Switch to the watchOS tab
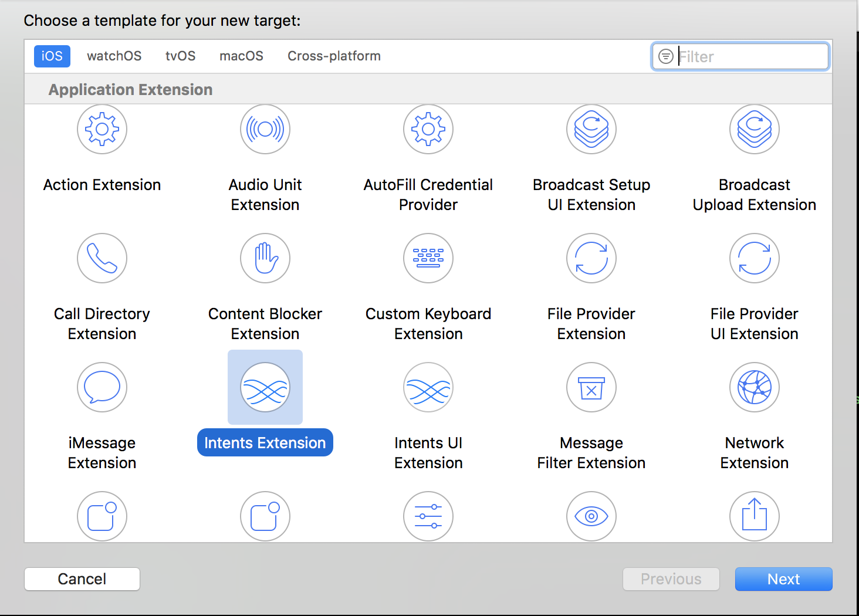 114,56
